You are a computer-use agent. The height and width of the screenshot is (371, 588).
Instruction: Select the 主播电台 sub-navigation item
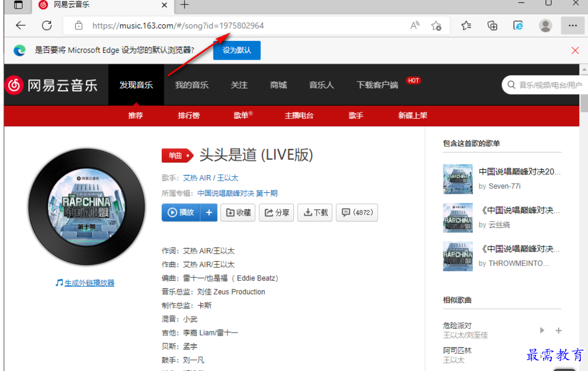299,116
